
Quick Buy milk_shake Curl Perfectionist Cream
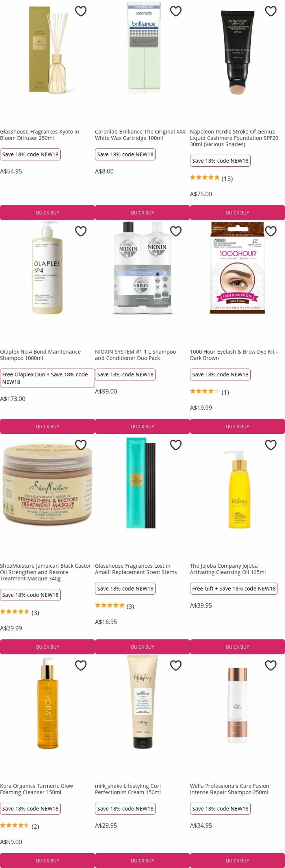click(x=142, y=860)
